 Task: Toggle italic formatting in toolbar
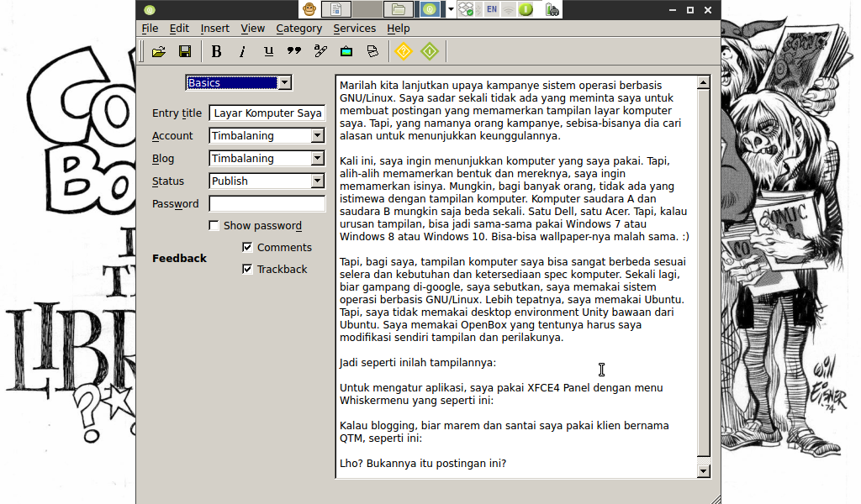(242, 51)
